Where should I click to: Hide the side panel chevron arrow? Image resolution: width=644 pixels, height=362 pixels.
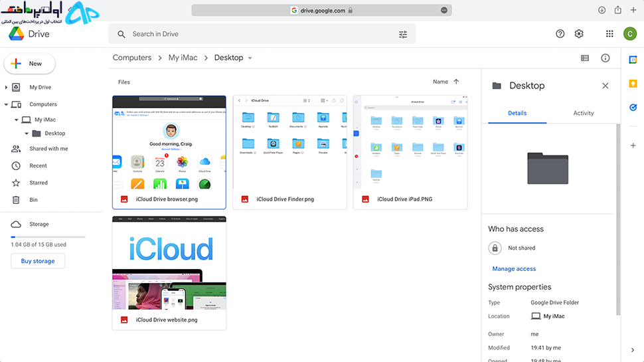coord(633,350)
